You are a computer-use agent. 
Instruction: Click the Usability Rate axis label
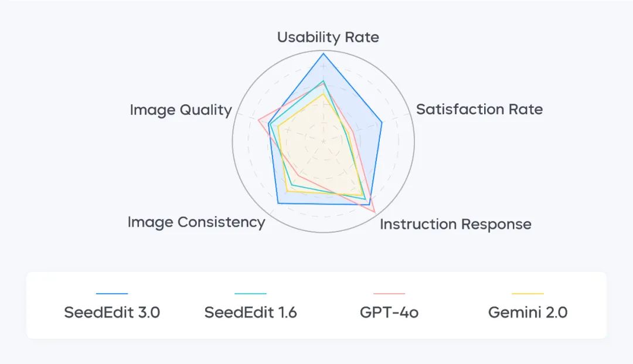[x=328, y=38]
